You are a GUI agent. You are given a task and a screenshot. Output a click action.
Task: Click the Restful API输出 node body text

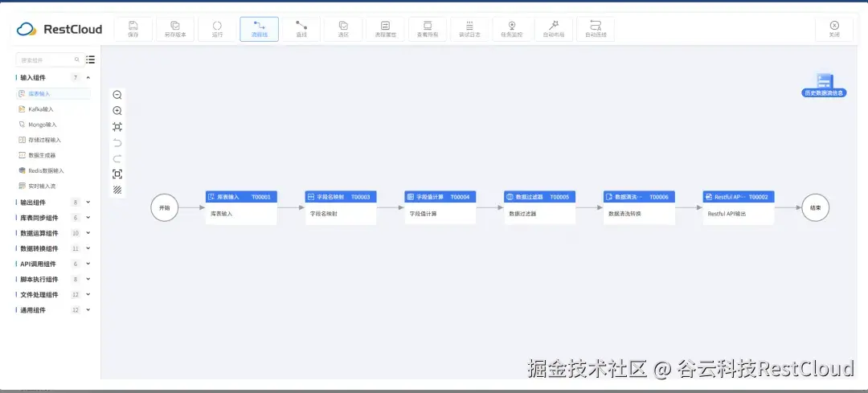click(x=727, y=214)
